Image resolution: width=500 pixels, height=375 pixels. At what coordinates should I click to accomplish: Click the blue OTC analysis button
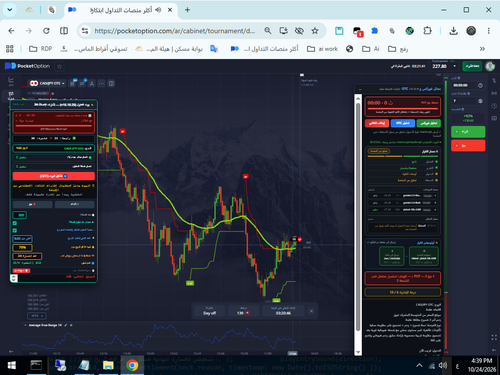click(403, 123)
